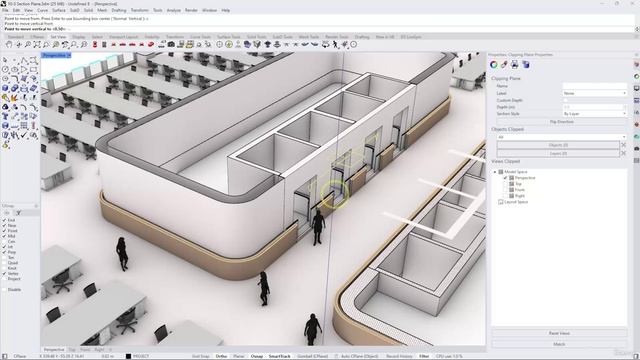Select the Polyline tool in sidebar
Viewport: 640px width, 360px height.
coord(24,60)
